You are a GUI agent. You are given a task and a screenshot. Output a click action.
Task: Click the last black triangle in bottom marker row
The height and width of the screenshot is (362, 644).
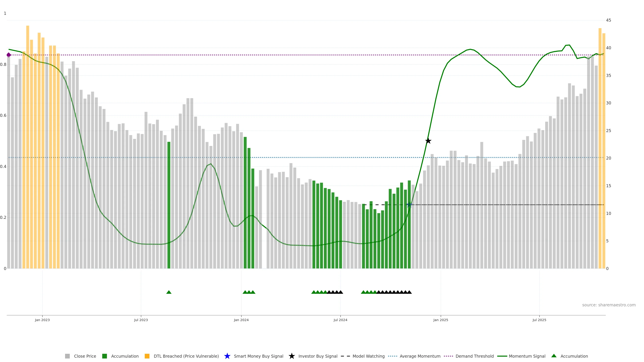(409, 292)
